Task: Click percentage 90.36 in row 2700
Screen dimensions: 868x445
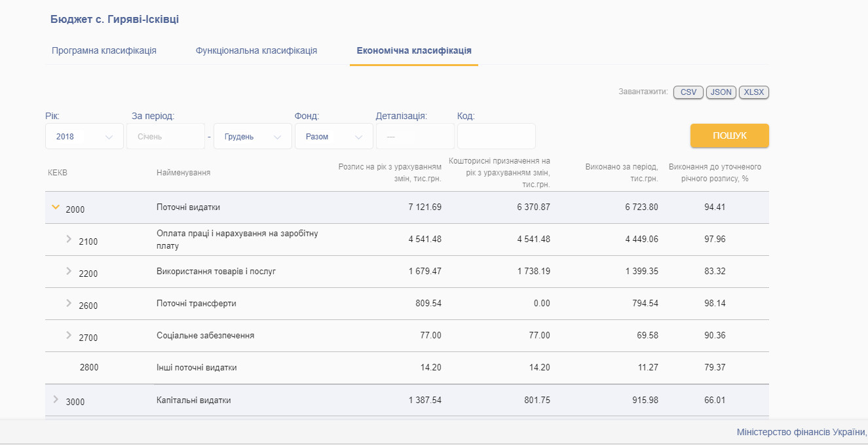Action: [715, 336]
